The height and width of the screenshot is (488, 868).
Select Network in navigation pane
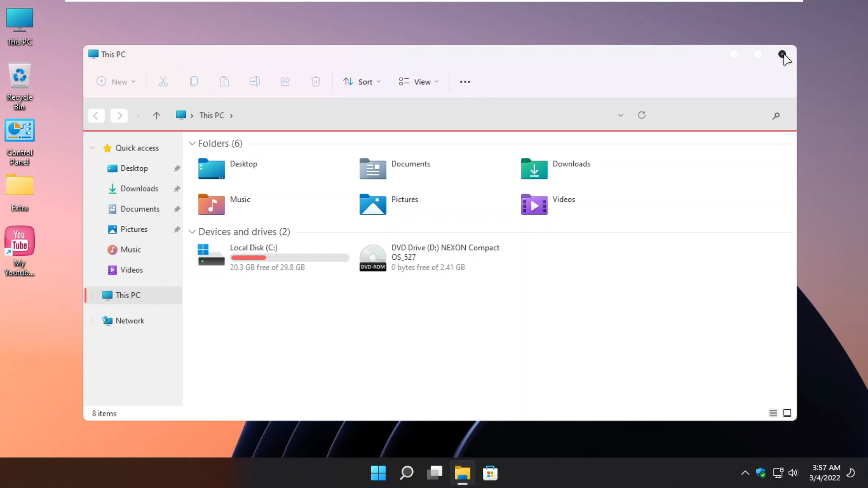[130, 321]
